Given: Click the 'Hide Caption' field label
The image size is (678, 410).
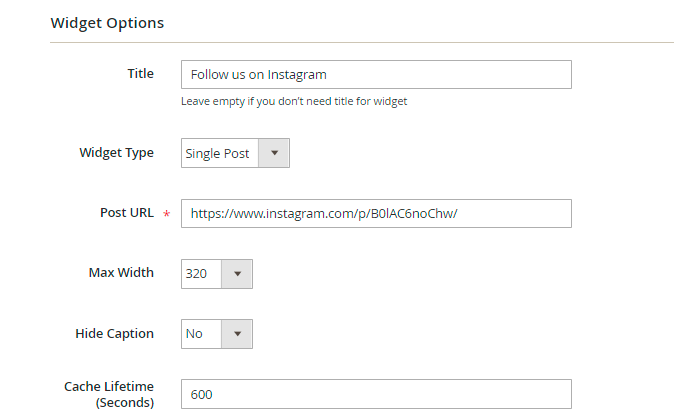Looking at the screenshot, I should (x=114, y=333).
